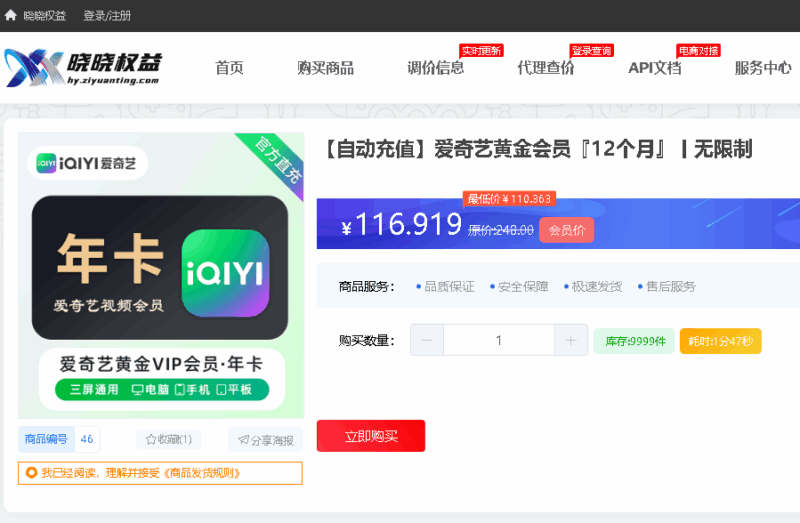This screenshot has width=800, height=523.
Task: Click the 登录/注册 link
Action: coord(107,15)
